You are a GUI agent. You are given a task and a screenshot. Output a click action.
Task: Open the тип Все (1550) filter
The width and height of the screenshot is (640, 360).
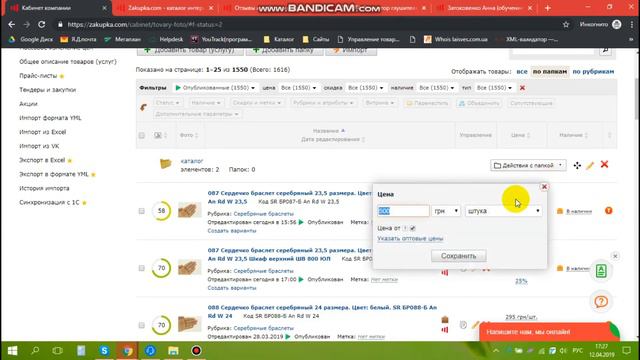494,88
